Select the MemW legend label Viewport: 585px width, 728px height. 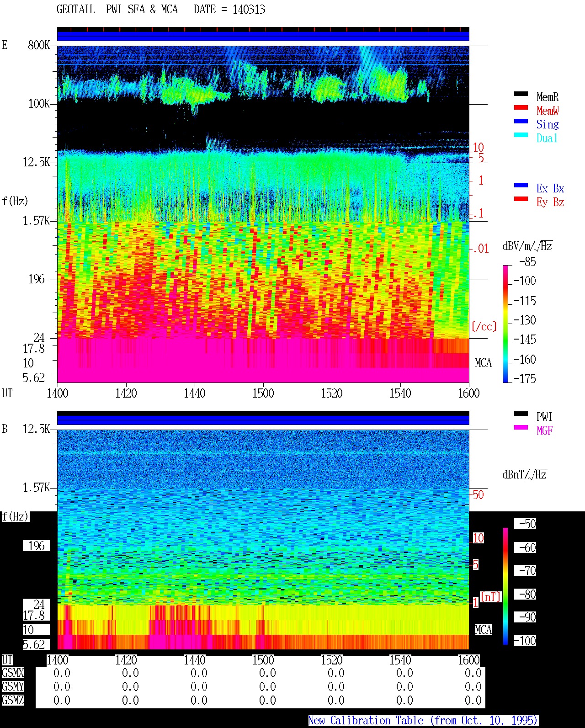(548, 111)
